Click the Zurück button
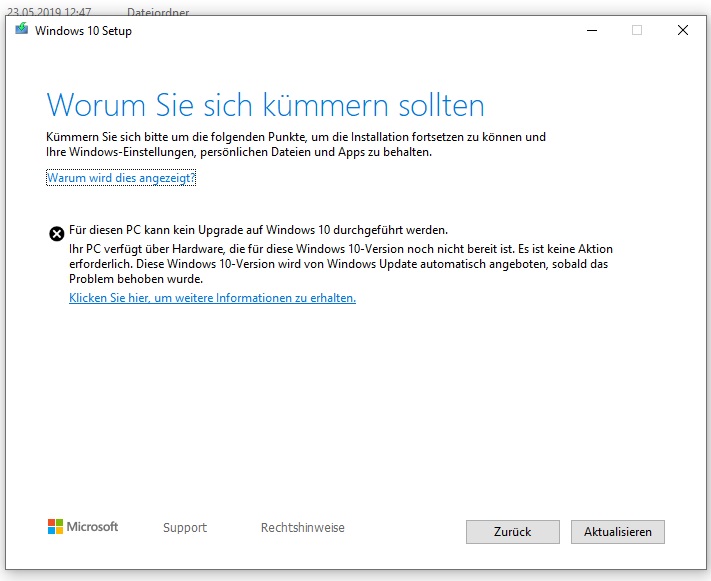 pos(512,532)
